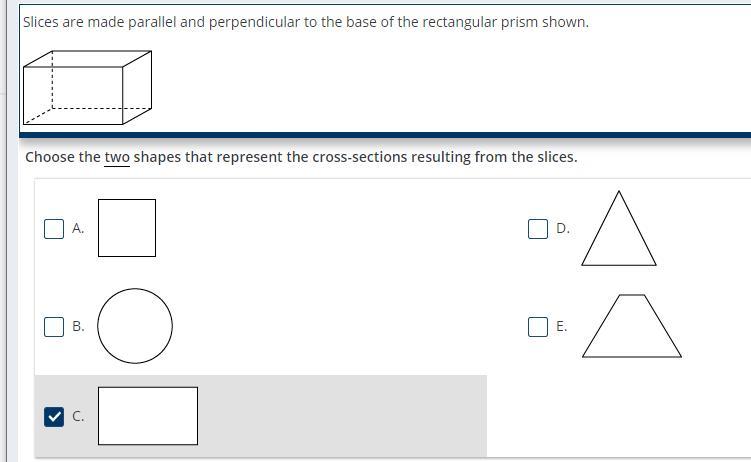Click the underlined word 'two' in the question
Screen dimensions: 751x462
click(117, 157)
